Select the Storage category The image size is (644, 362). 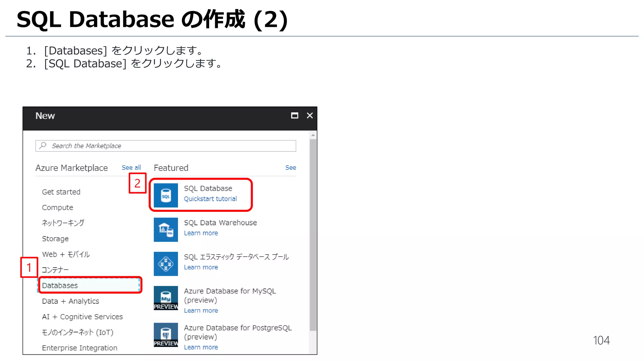pos(55,239)
